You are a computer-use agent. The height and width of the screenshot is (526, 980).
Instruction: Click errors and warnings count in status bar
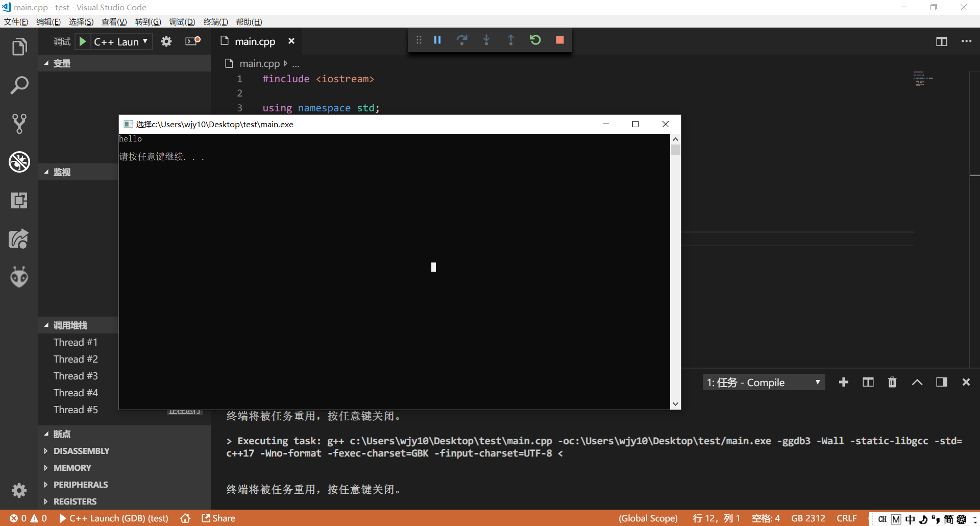point(28,518)
